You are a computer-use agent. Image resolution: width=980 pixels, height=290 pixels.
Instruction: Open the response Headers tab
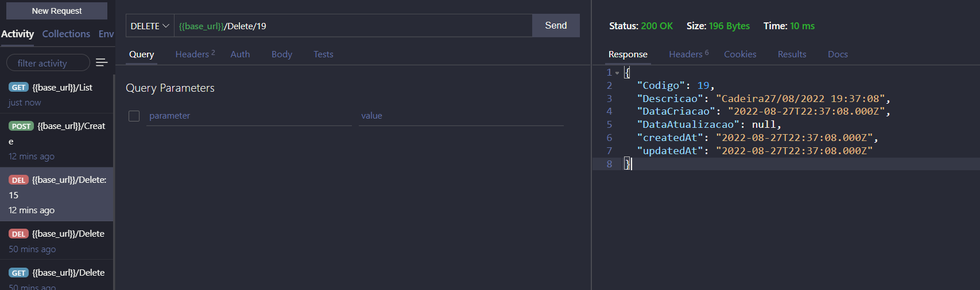point(689,54)
